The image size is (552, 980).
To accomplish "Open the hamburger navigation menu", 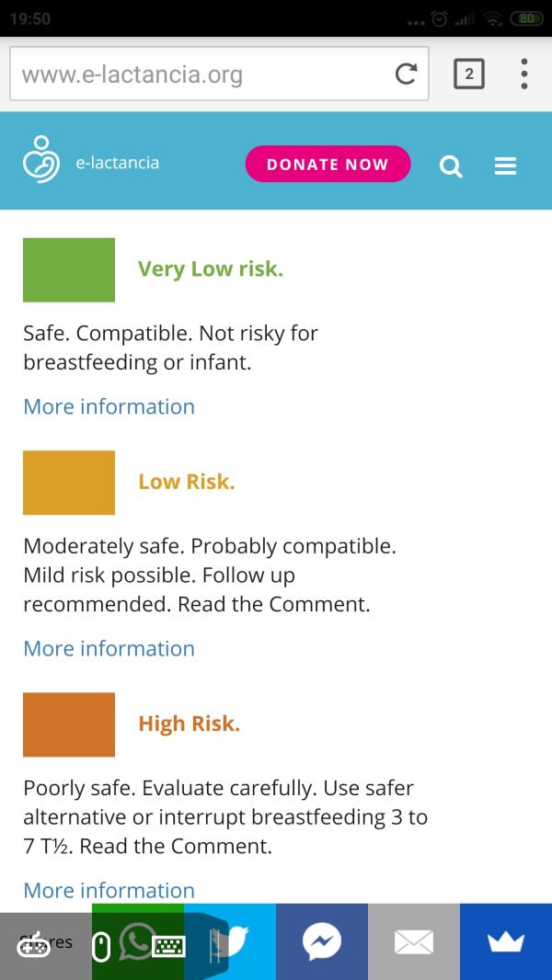I will click(505, 166).
